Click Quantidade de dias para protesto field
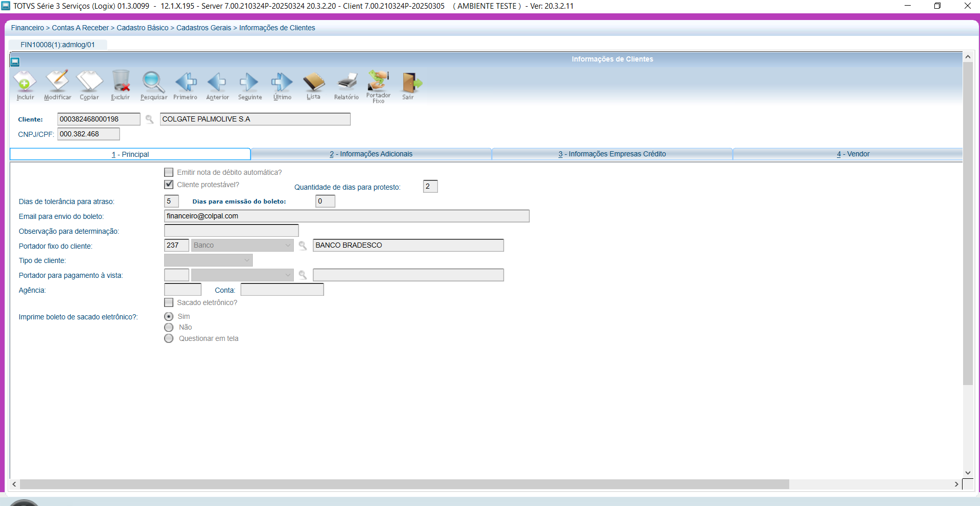 click(430, 187)
